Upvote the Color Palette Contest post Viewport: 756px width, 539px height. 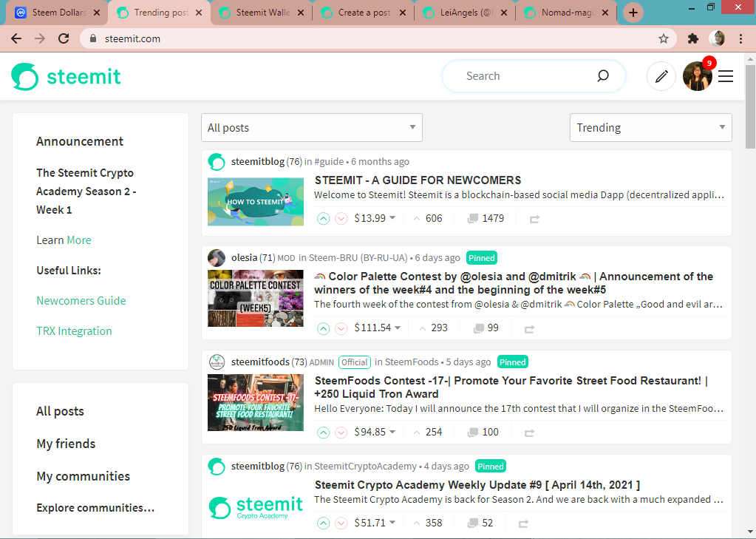(324, 328)
